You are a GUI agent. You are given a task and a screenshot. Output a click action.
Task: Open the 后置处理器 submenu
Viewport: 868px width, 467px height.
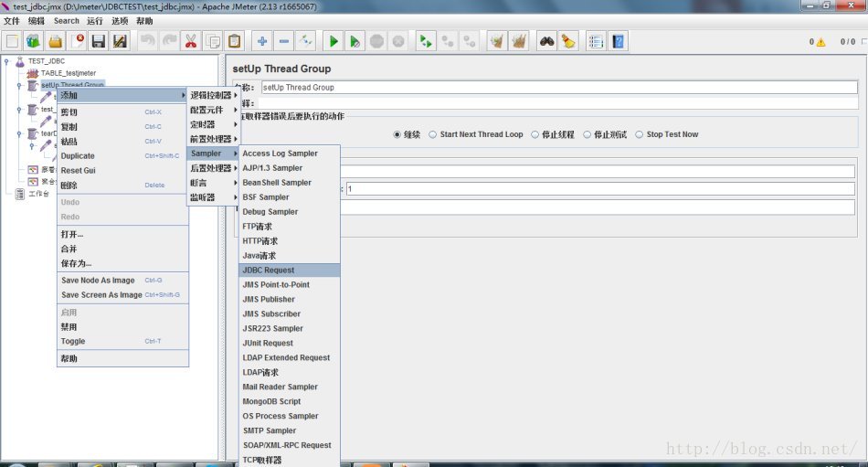[x=213, y=168]
